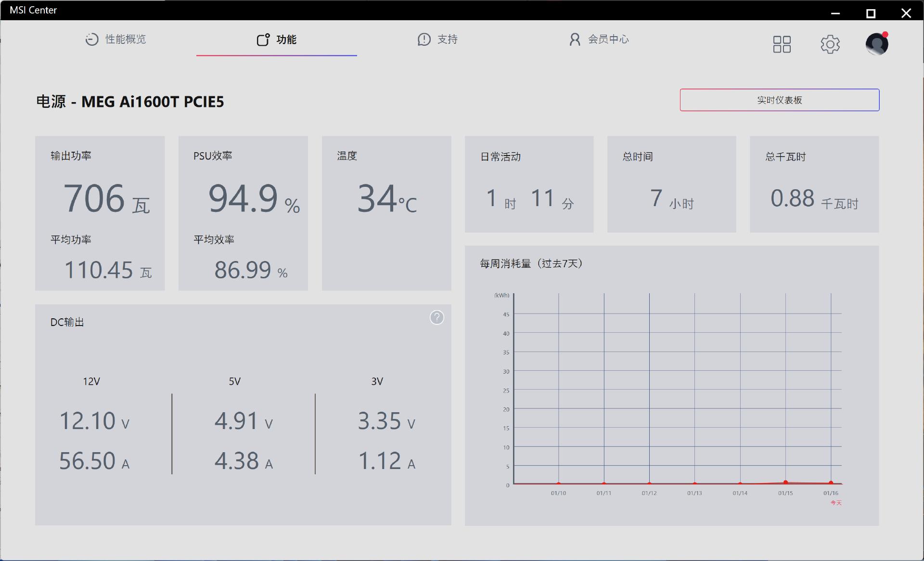Switch to 性能概览 tab
Screen dimensions: 924x561
pyautogui.click(x=126, y=39)
